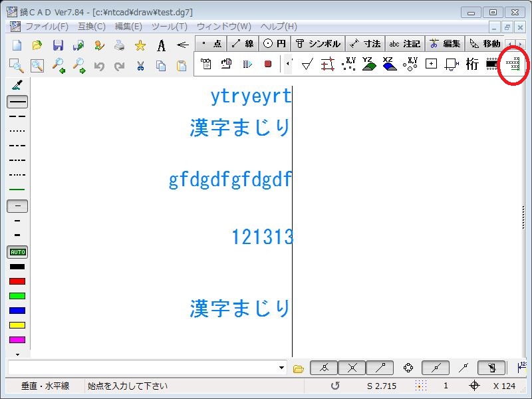
Task: Open the ヘルプ(H) menu
Action: tap(279, 27)
